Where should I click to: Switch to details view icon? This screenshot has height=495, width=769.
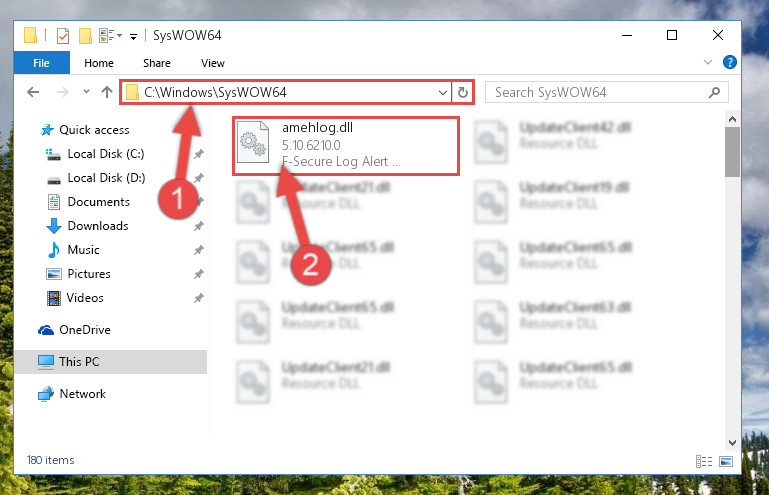tap(704, 461)
